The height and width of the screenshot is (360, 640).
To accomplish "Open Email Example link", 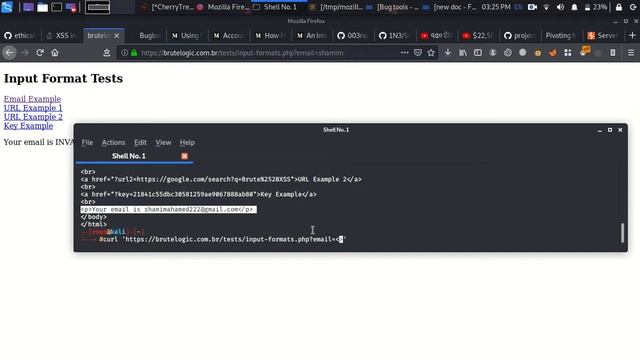I will click(32, 99).
